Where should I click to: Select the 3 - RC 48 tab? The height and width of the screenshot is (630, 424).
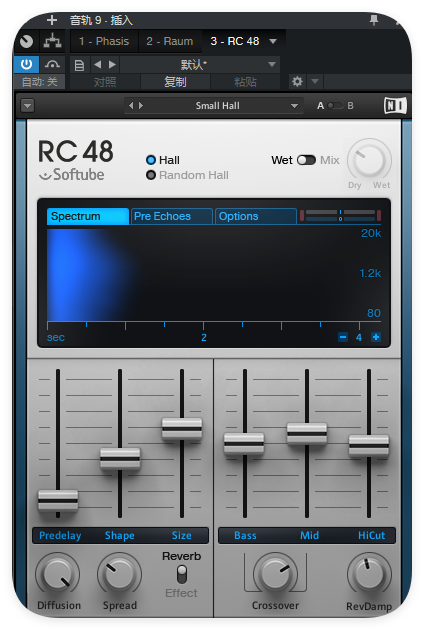pos(235,41)
